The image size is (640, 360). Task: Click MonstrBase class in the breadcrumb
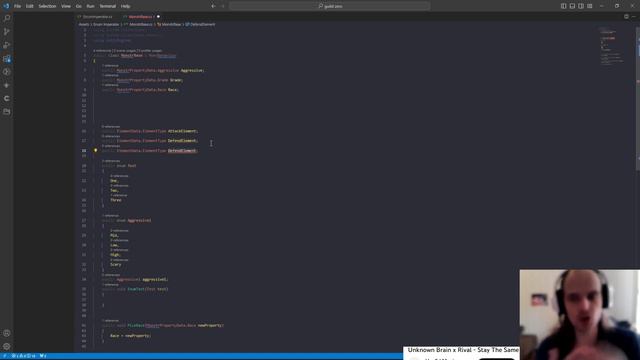tap(171, 24)
